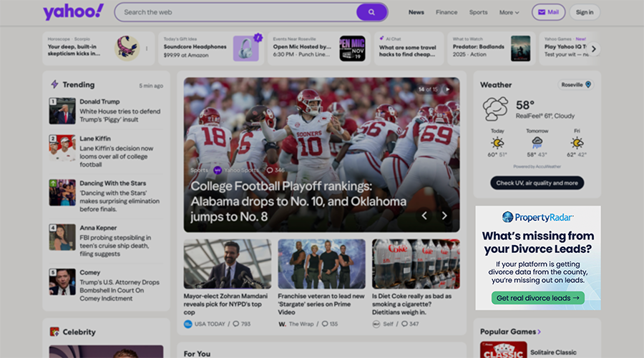Viewport: 644px width, 358px height.
Task: Click Get real divorce leads ad button
Action: [538, 298]
